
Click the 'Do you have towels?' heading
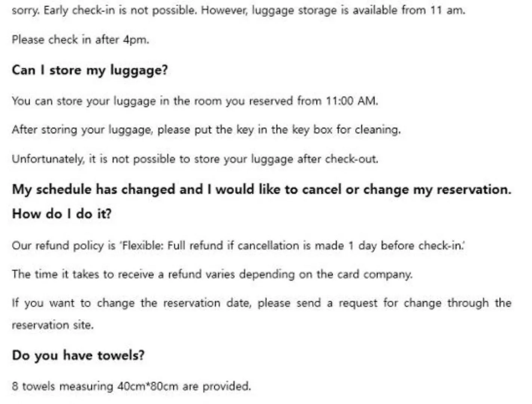78,355
